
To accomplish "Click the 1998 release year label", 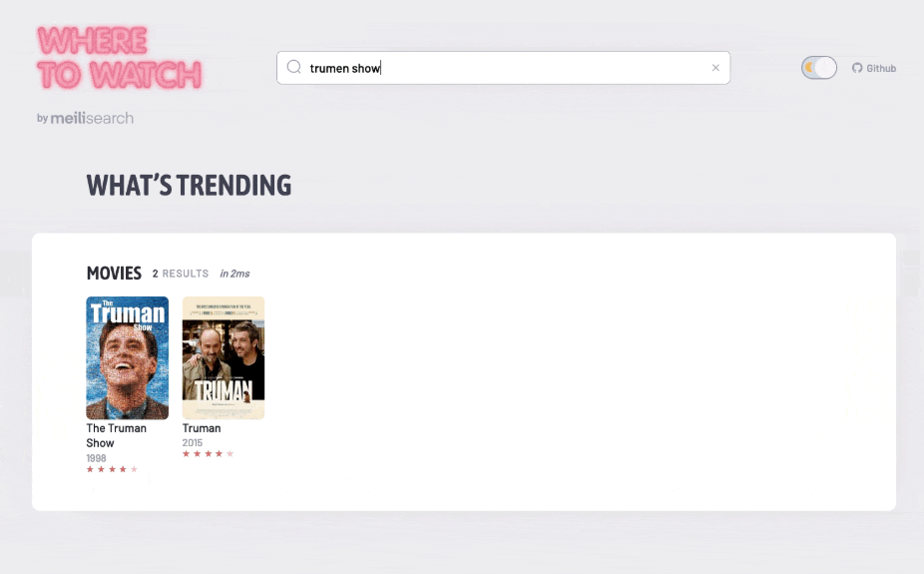I will 96,458.
